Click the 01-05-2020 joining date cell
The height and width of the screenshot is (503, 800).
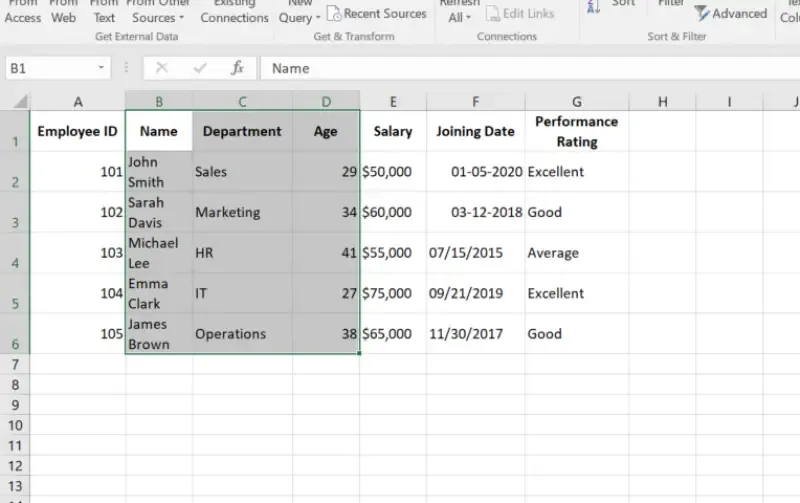click(x=476, y=171)
